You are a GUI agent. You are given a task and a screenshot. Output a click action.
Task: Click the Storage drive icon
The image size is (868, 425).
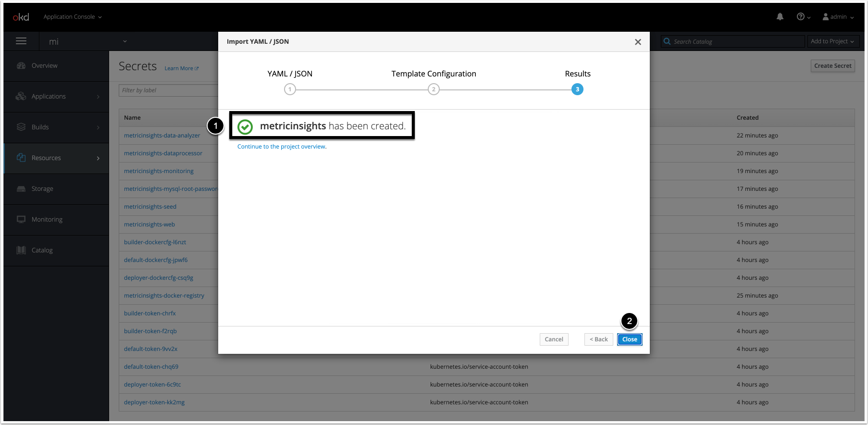click(21, 189)
